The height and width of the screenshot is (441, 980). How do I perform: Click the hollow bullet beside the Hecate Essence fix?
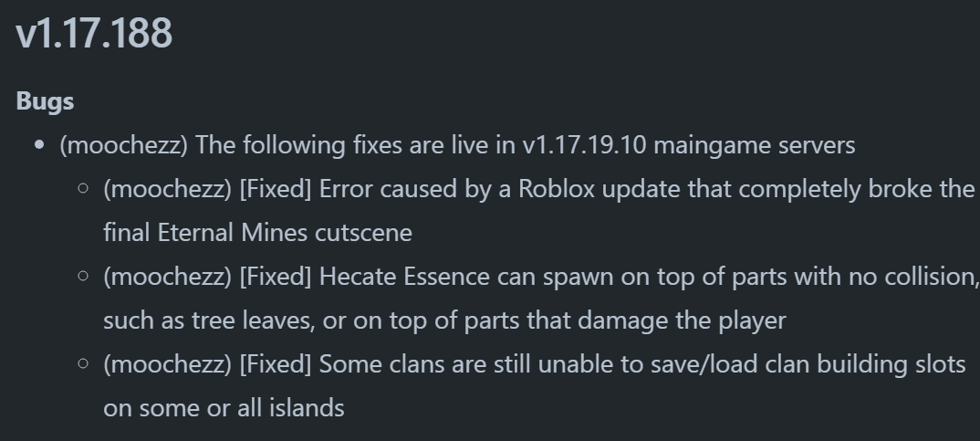(x=83, y=277)
